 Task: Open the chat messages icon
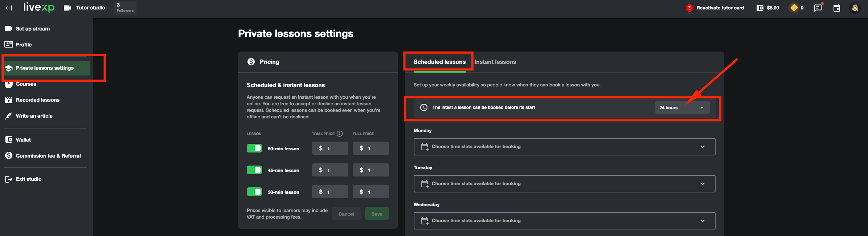click(818, 8)
